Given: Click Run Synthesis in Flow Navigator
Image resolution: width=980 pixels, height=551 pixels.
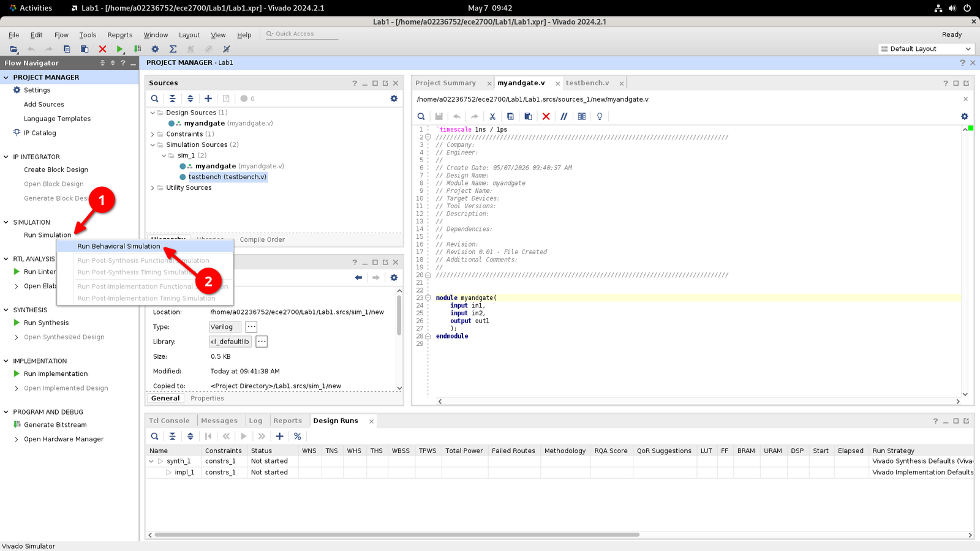Looking at the screenshot, I should click(46, 323).
